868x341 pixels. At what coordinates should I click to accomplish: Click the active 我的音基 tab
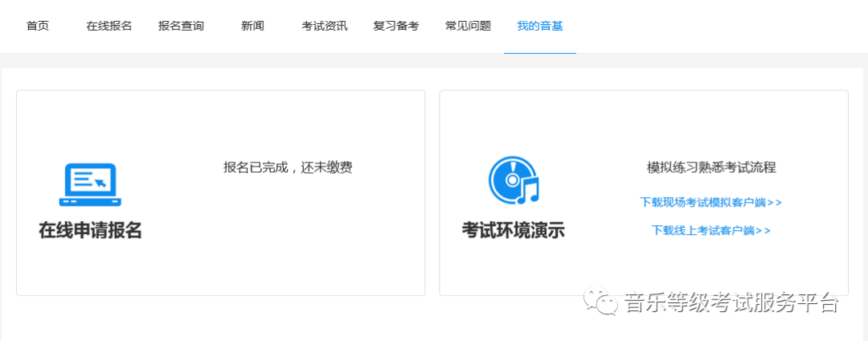pyautogui.click(x=539, y=26)
